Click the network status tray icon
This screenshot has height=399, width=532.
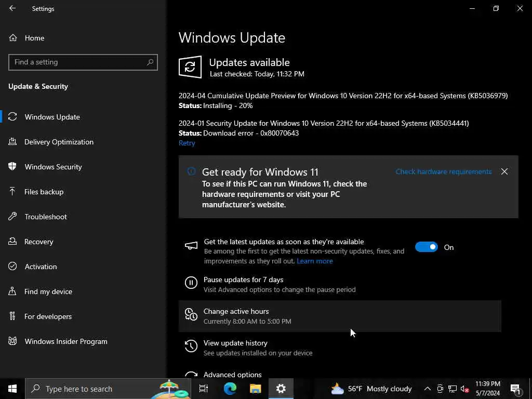[453, 389]
